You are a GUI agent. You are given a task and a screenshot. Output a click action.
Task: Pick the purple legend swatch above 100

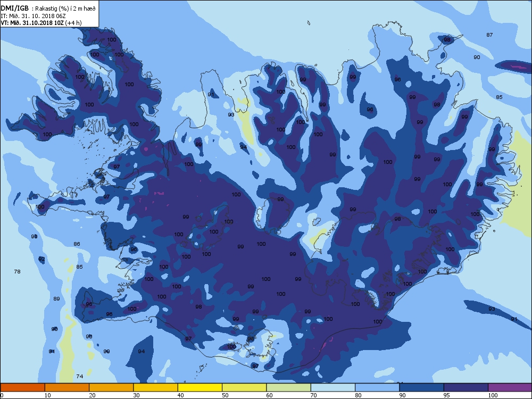point(510,387)
